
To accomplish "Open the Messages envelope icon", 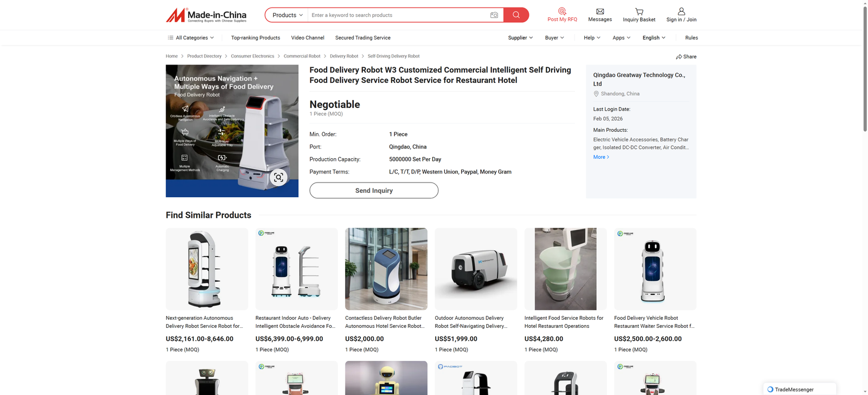I will pyautogui.click(x=599, y=11).
